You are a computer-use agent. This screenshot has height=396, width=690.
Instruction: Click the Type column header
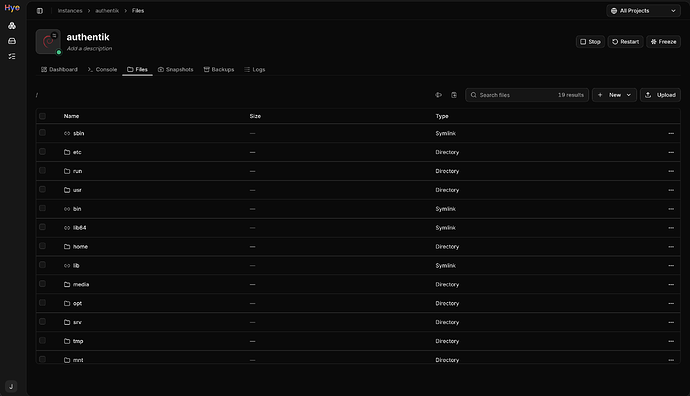pos(442,116)
